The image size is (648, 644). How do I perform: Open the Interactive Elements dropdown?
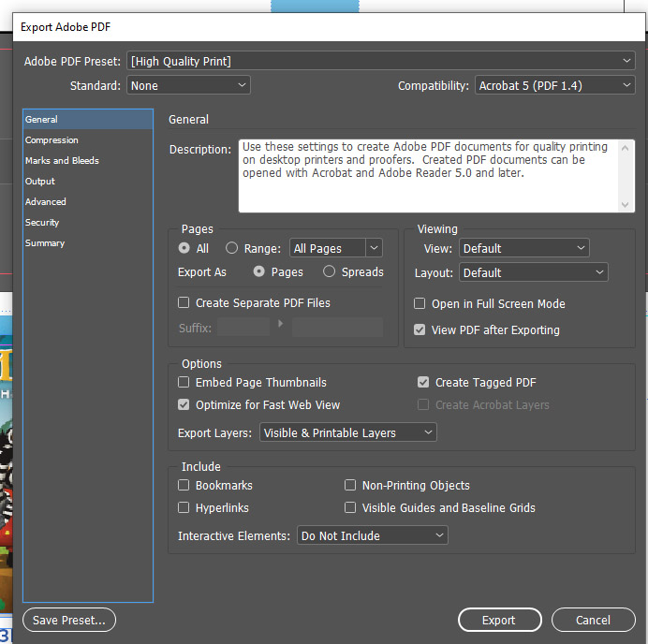tap(373, 535)
